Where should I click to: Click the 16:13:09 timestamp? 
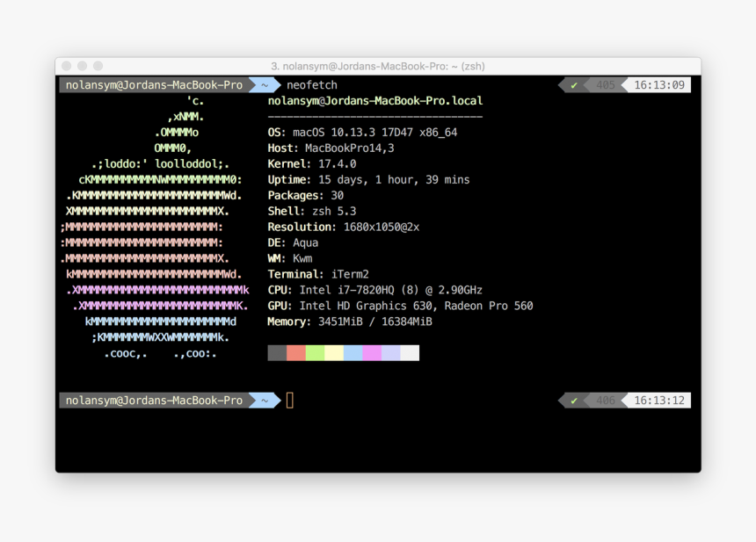tap(658, 85)
